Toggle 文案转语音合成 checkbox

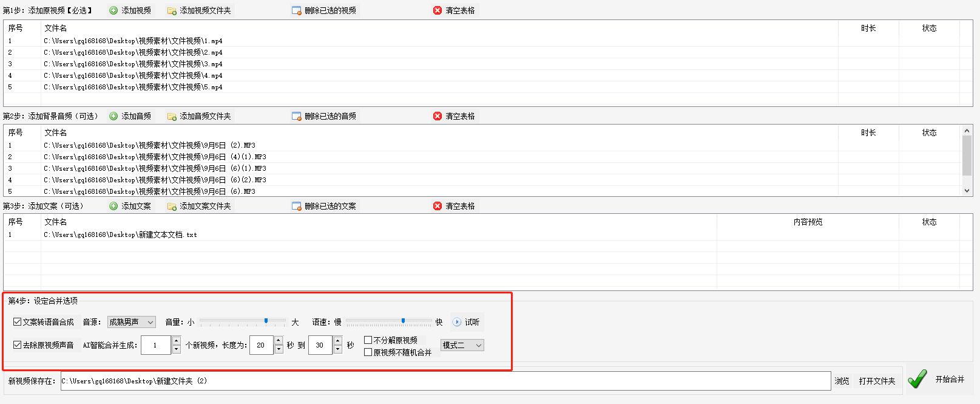[17, 322]
